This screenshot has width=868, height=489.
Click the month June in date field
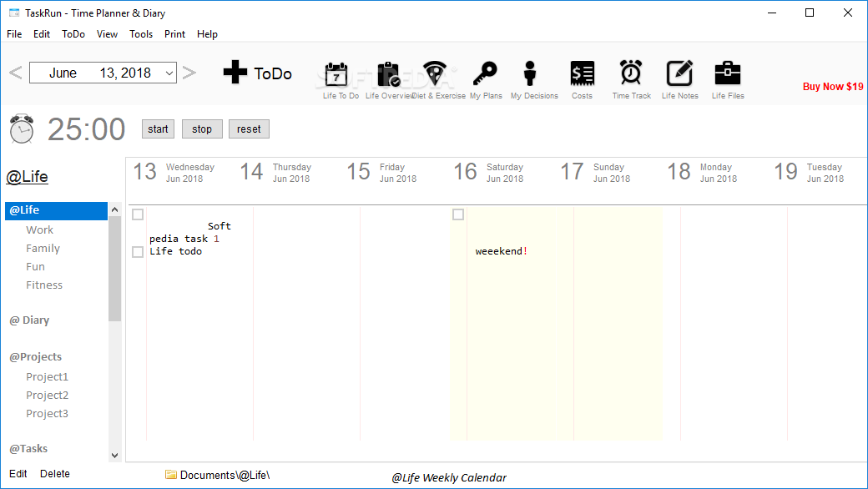(x=63, y=73)
